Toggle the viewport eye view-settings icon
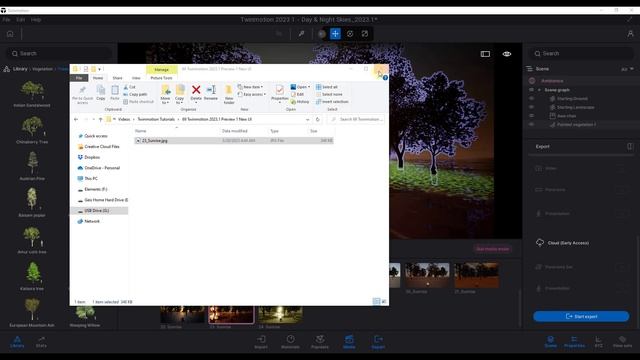 pos(507,54)
